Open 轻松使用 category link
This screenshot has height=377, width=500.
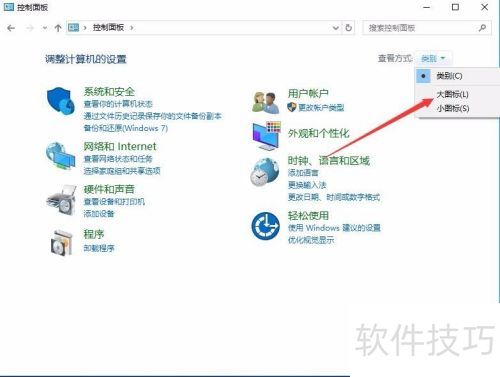(308, 216)
